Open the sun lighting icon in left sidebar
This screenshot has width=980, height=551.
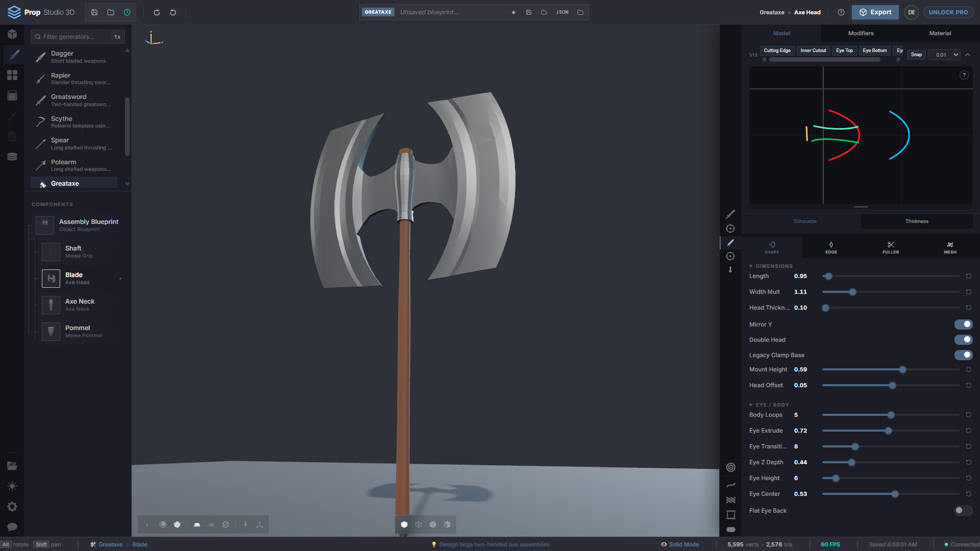point(12,486)
